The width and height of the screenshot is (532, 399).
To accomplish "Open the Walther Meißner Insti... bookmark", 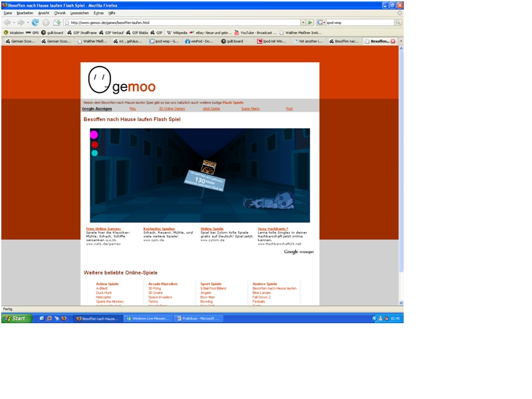I will (301, 33).
